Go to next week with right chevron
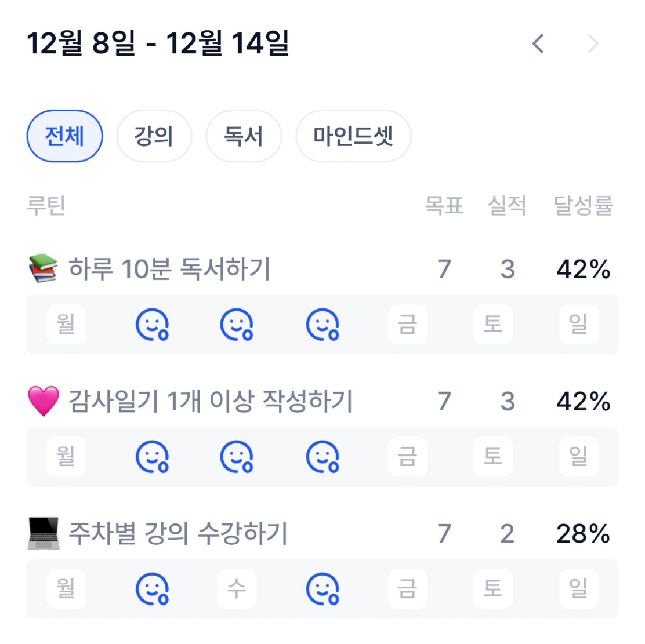The height and width of the screenshot is (644, 645). pos(593,43)
